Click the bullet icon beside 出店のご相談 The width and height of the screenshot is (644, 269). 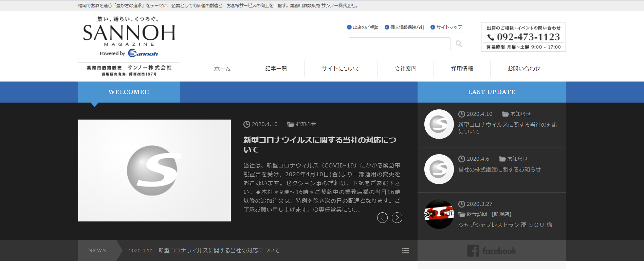click(x=349, y=27)
